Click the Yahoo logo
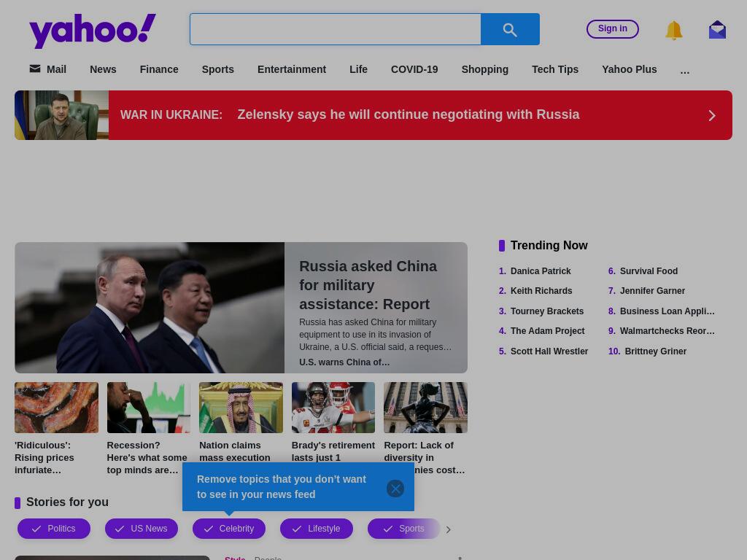 pyautogui.click(x=93, y=31)
